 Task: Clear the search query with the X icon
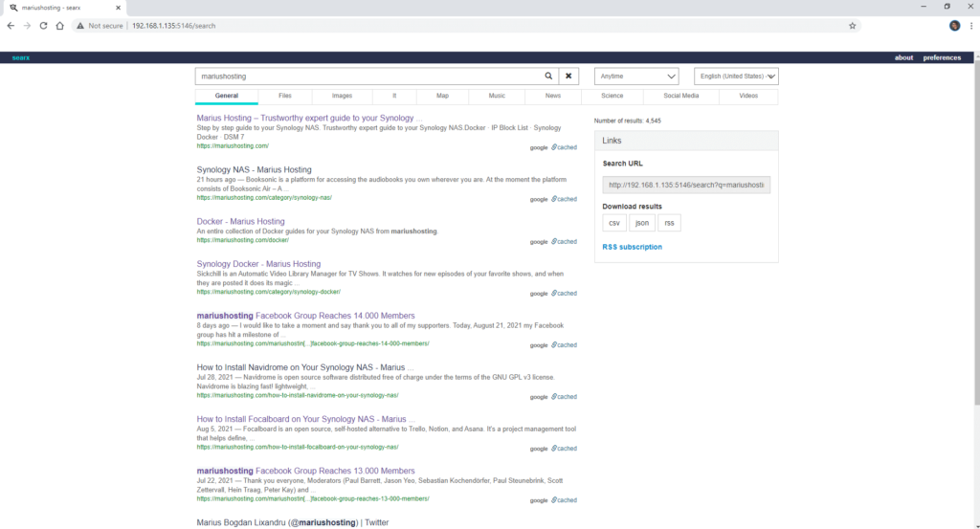(568, 77)
